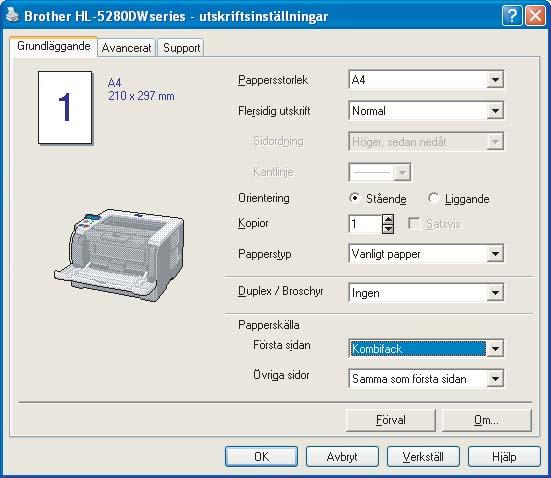Click the Förval defaults button
This screenshot has width=551, height=478.
coord(391,420)
